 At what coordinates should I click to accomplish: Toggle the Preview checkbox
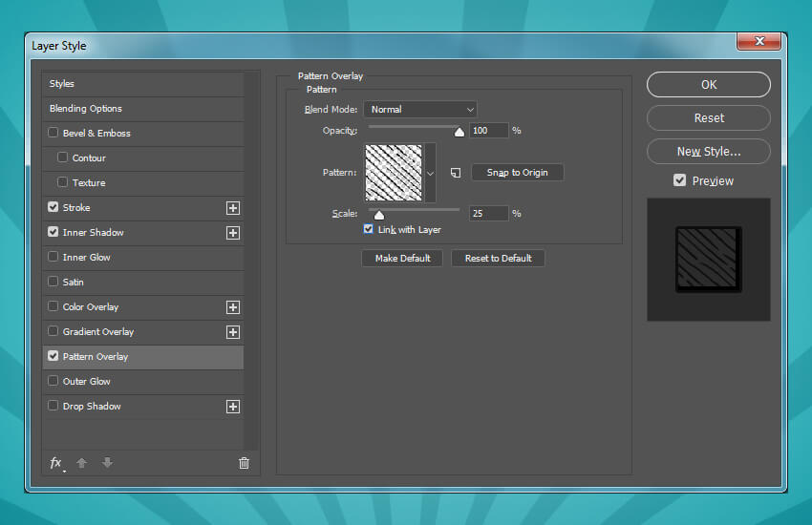(679, 180)
